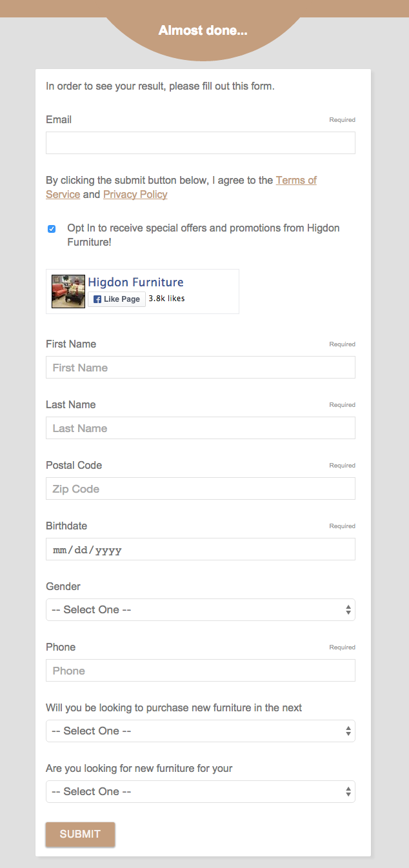Click the Higdon Furniture page thumbnail photo
The width and height of the screenshot is (409, 868).
point(68,291)
